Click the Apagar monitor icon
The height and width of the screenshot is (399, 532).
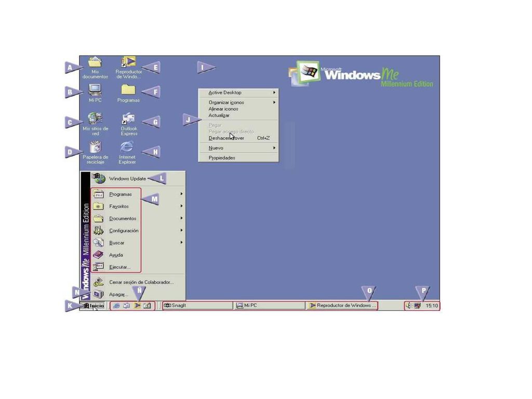coord(98,294)
